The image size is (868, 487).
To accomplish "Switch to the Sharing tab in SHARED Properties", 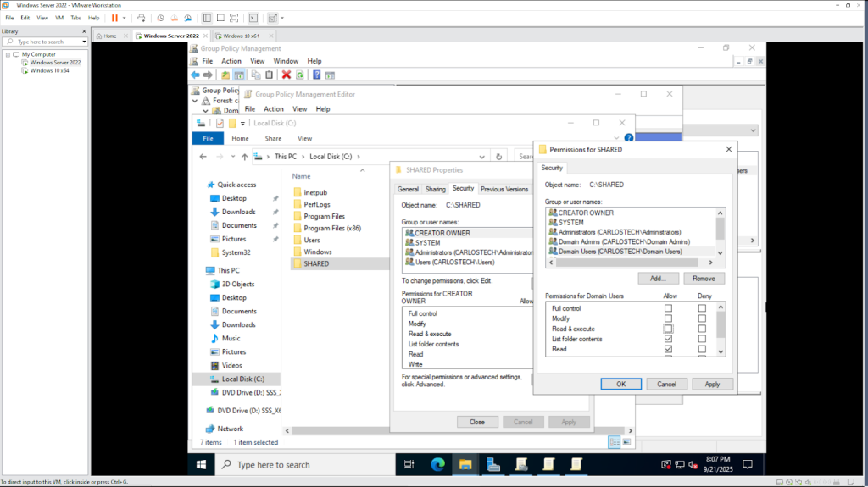I will [x=436, y=189].
